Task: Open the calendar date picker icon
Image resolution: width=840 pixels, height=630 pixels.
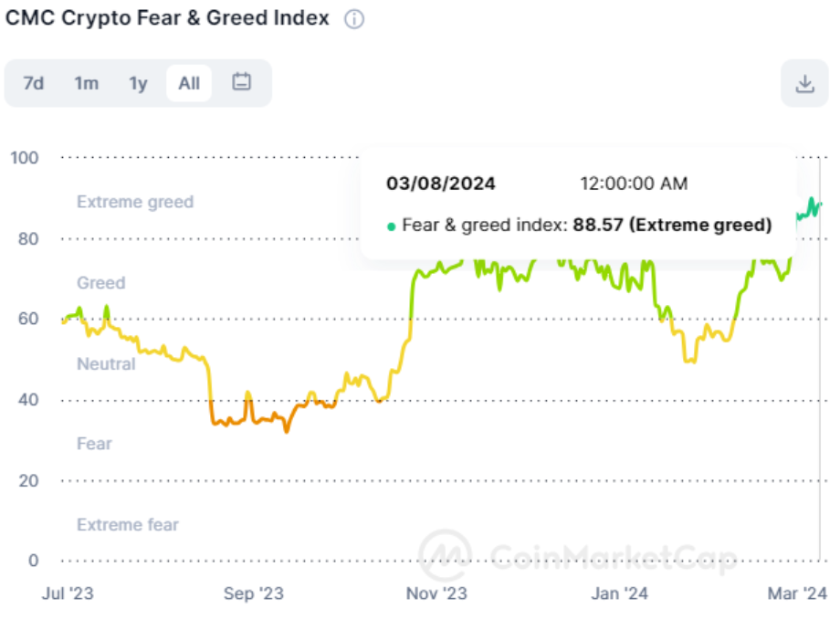Action: coord(241,82)
